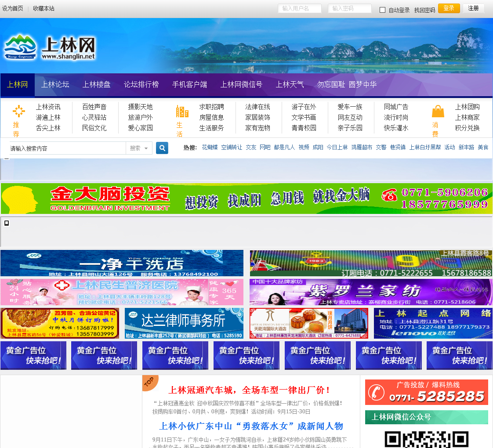Open the 摄影天地 category link
Image resolution: width=493 pixels, height=448 pixels.
pos(140,107)
